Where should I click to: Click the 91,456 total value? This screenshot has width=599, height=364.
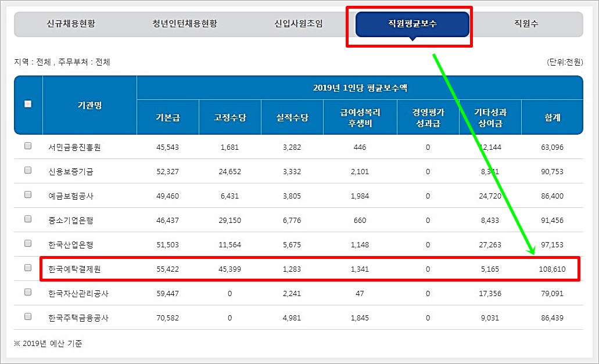552,221
